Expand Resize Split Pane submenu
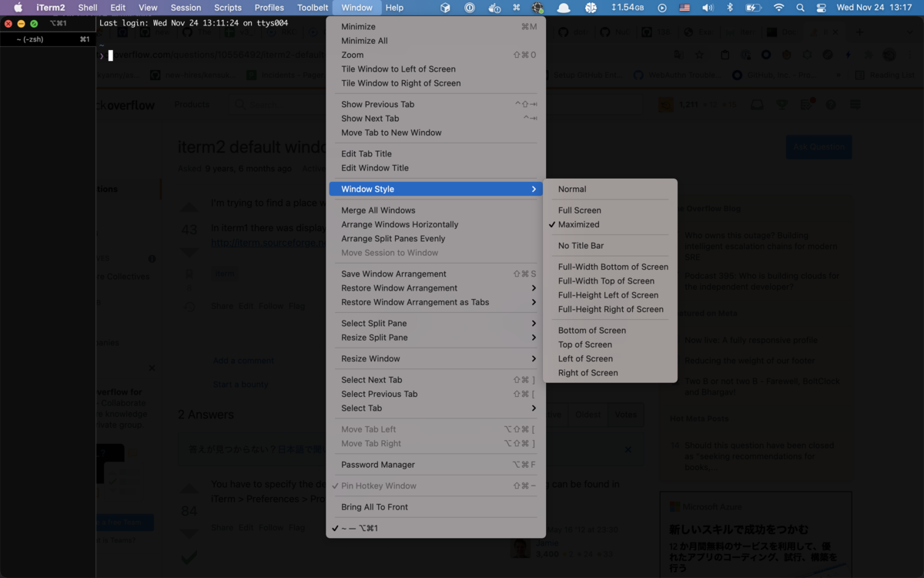The image size is (924, 578). 436,338
